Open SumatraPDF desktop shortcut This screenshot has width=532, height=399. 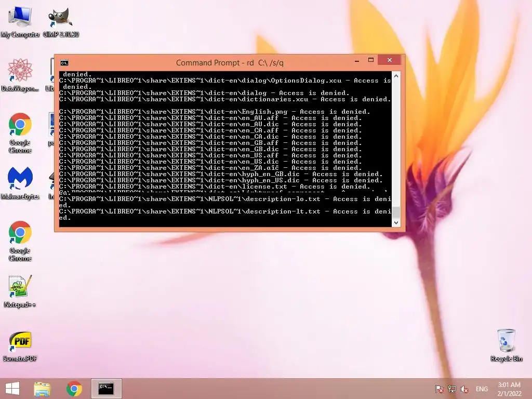(20, 345)
